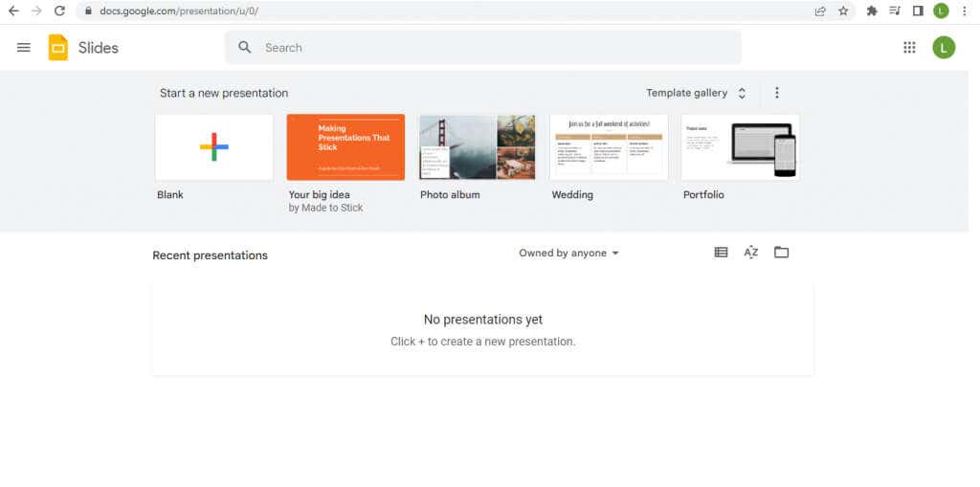This screenshot has width=980, height=487.
Task: Create a new Blank presentation
Action: (214, 147)
